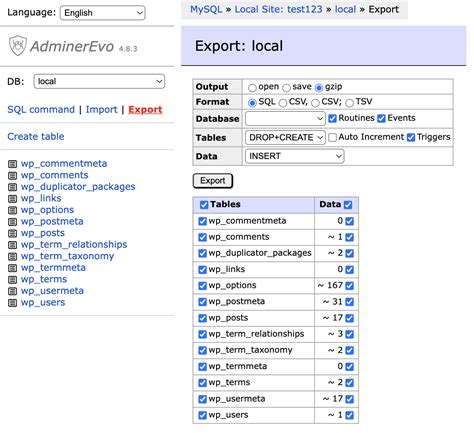Click the Export link in sidebar
Viewport: 474px width, 433px height.
(145, 110)
